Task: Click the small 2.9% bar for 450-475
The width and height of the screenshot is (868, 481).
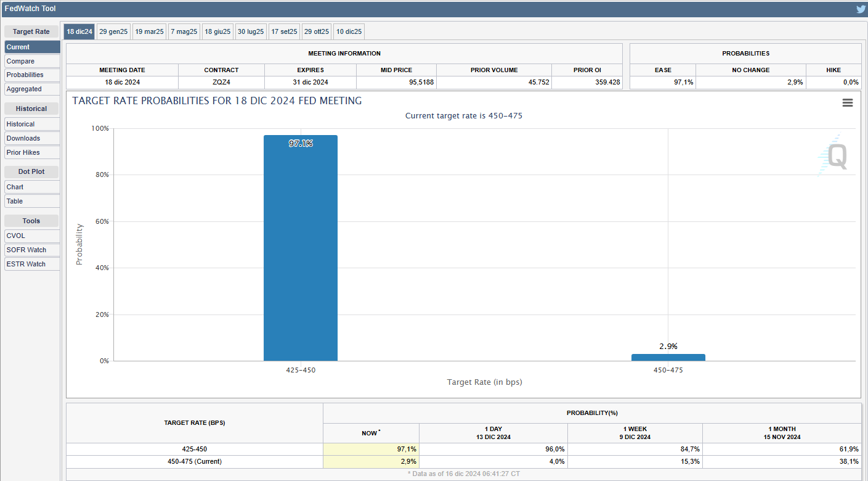Action: click(x=668, y=357)
